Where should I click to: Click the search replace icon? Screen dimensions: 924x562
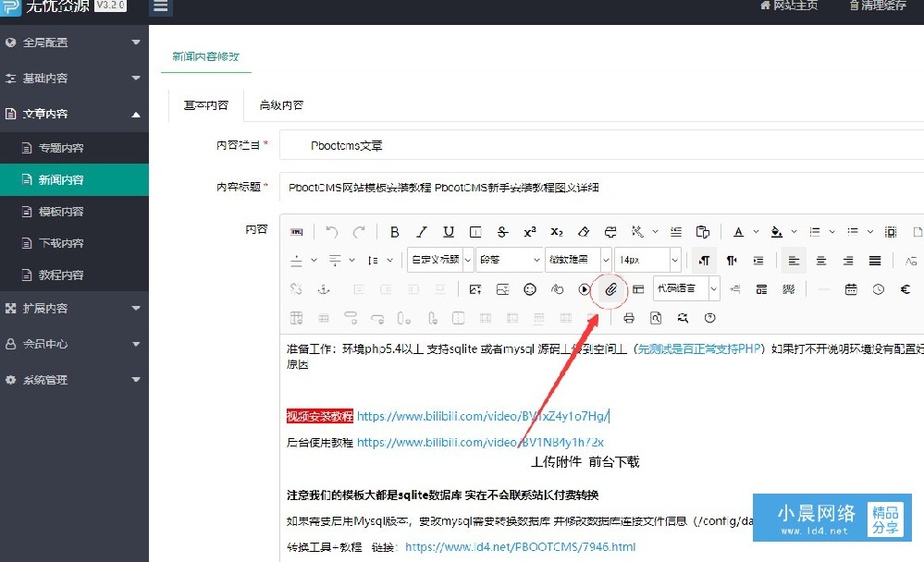[683, 318]
